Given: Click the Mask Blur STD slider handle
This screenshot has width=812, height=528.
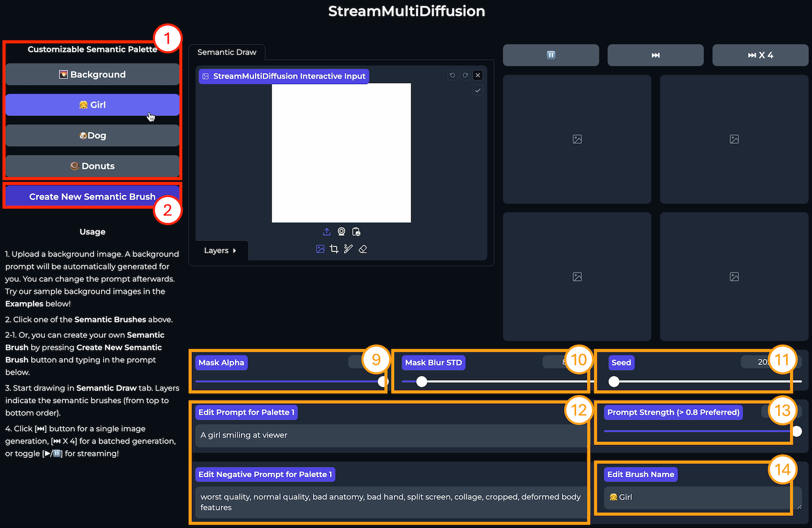Looking at the screenshot, I should [x=421, y=382].
